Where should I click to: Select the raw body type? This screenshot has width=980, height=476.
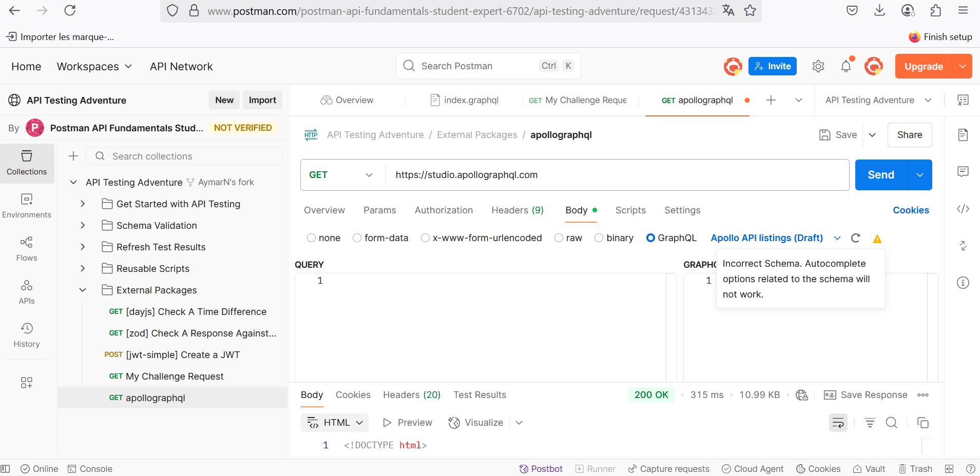point(559,238)
